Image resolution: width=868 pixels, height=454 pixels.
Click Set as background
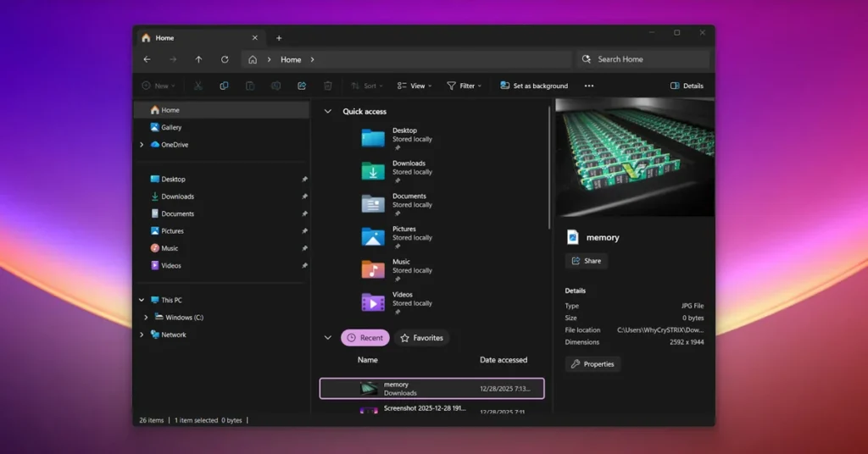(534, 86)
